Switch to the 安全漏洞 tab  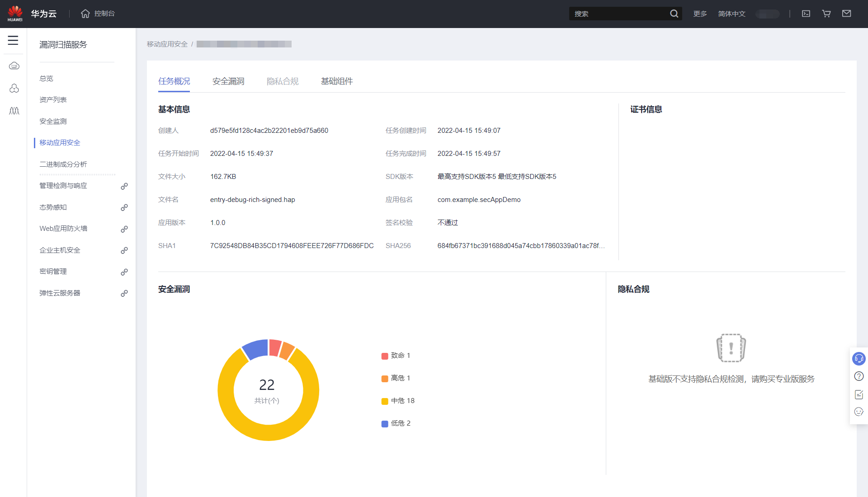tap(228, 81)
